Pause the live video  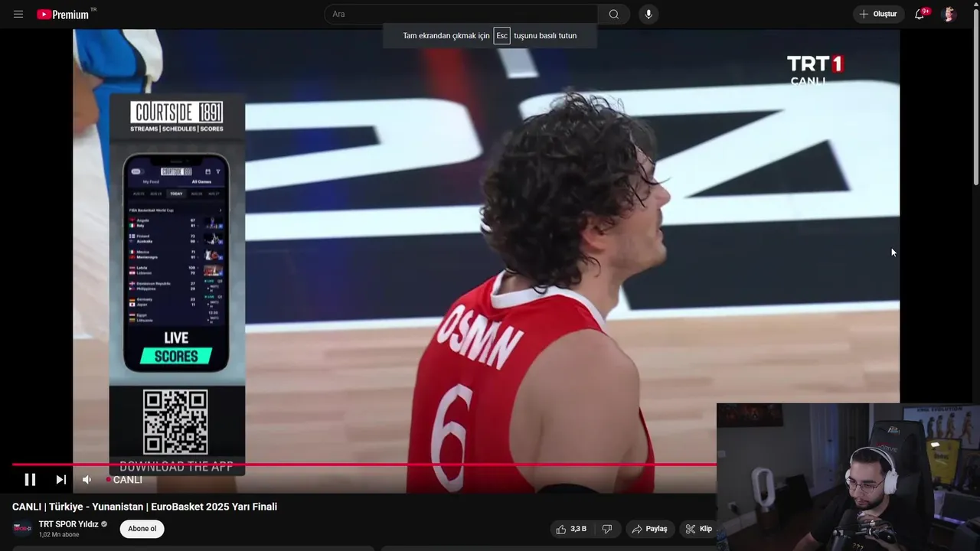(x=30, y=480)
